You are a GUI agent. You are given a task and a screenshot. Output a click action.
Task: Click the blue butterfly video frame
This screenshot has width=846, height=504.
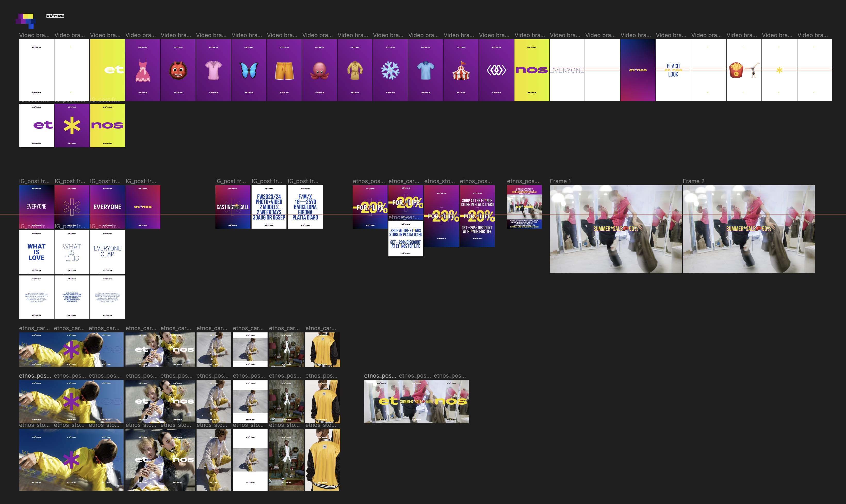(x=249, y=70)
